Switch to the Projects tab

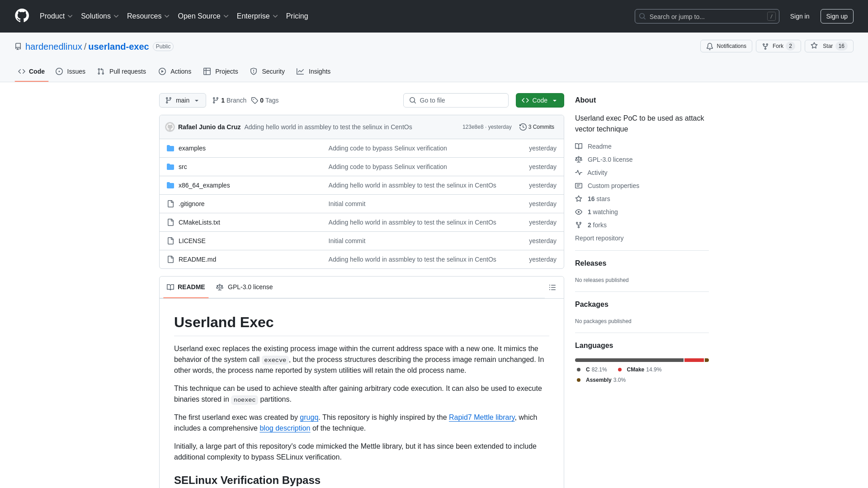pyautogui.click(x=221, y=71)
